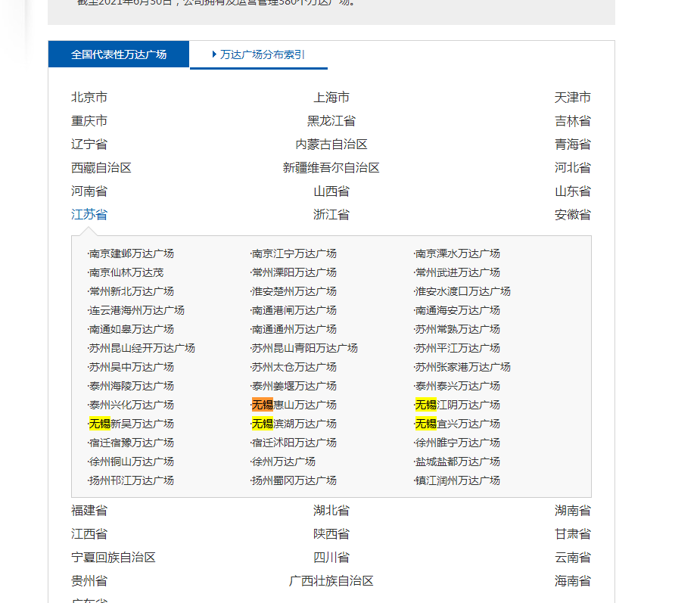Open the 西藏自治区 region list
700x603 pixels.
click(x=101, y=168)
